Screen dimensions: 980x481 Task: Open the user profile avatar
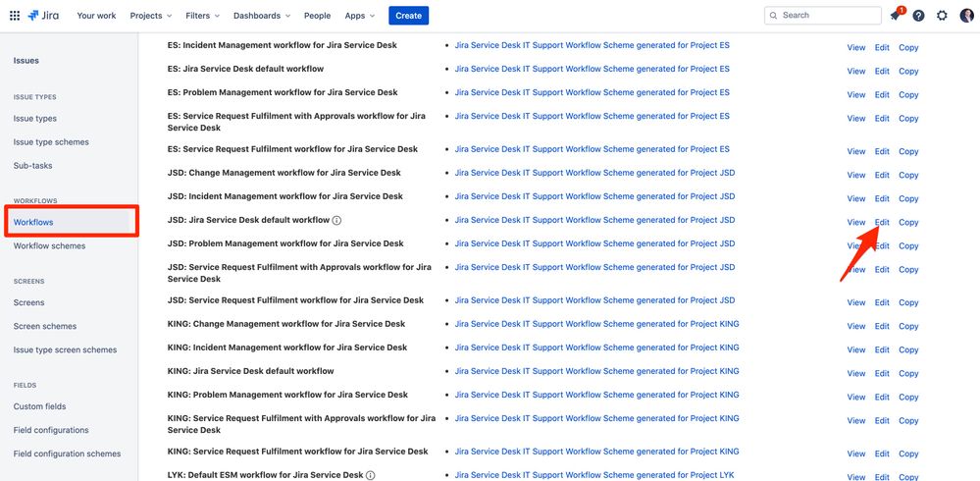[x=966, y=16]
